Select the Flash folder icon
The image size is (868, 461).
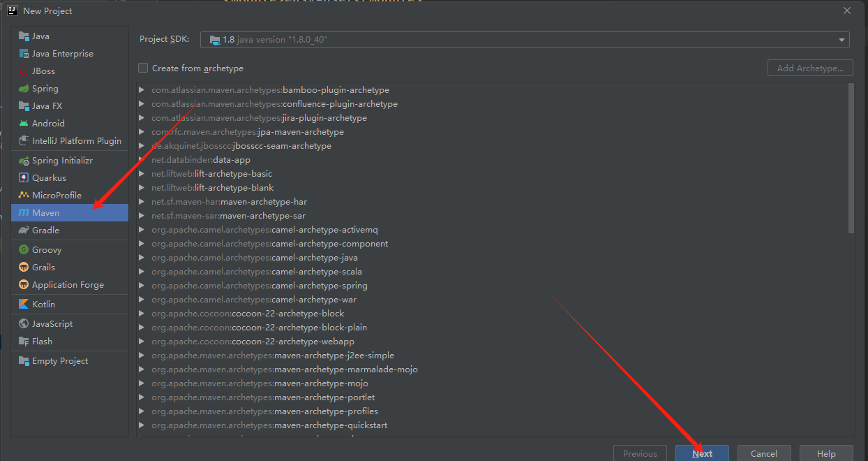point(24,342)
